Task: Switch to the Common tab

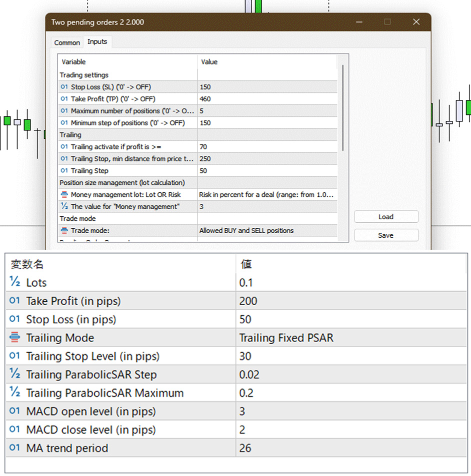Action: pyautogui.click(x=67, y=42)
